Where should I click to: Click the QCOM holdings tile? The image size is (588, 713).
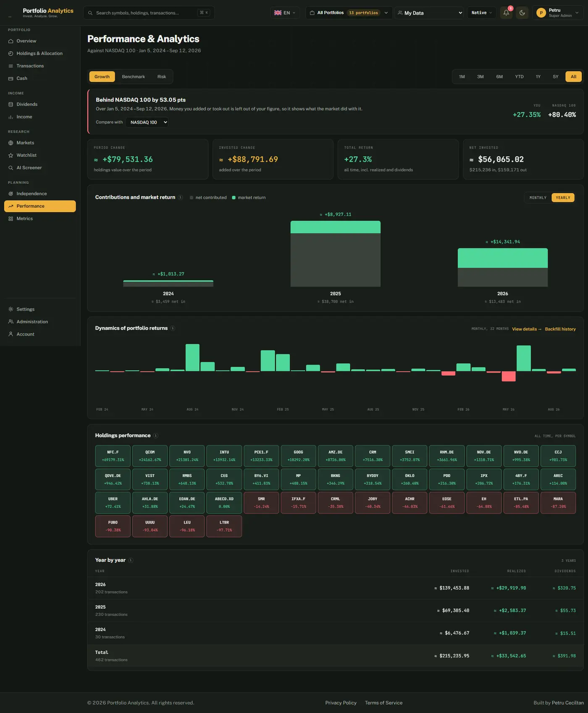tap(150, 456)
